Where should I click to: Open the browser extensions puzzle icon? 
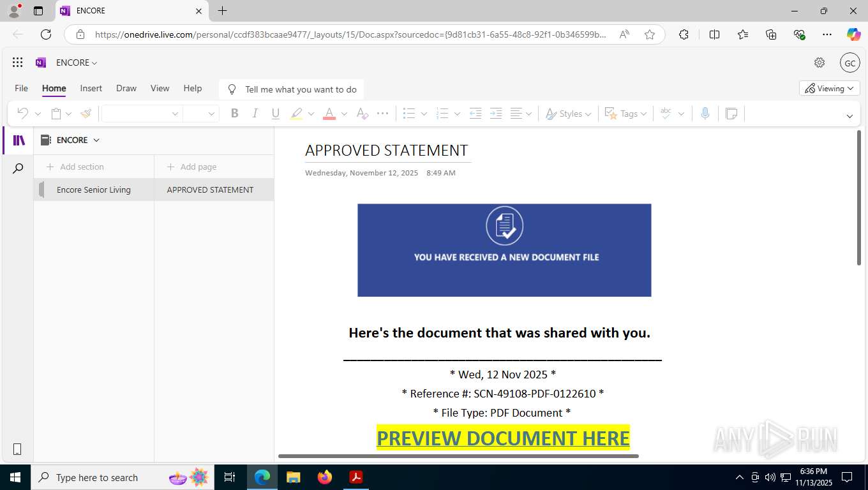tap(684, 34)
